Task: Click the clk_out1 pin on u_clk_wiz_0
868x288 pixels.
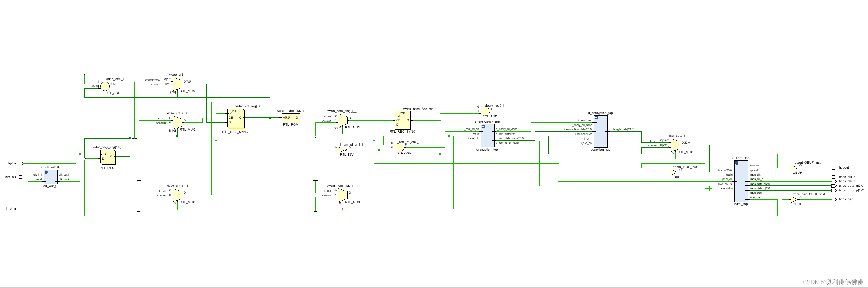Action: [64, 175]
